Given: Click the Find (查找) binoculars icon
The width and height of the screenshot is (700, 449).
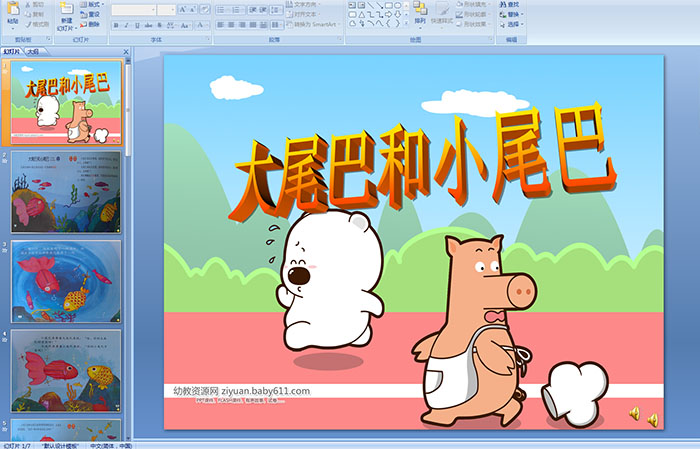Looking at the screenshot, I should click(x=503, y=4).
